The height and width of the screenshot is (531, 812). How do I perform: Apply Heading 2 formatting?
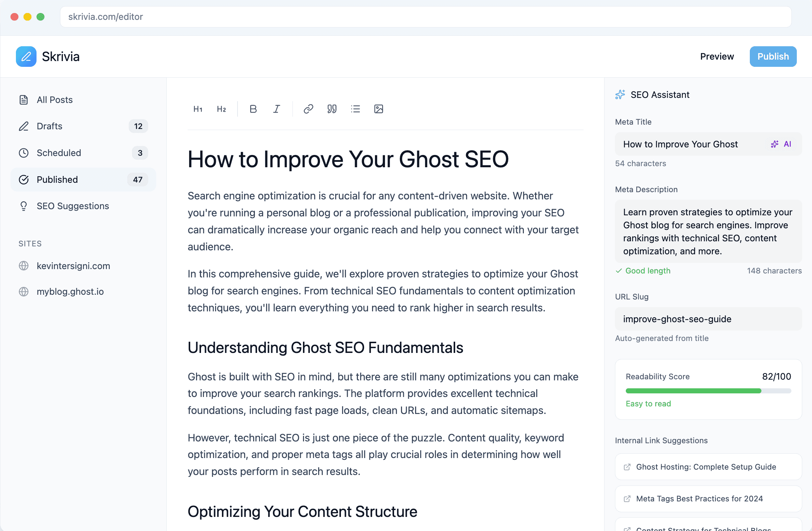click(221, 109)
